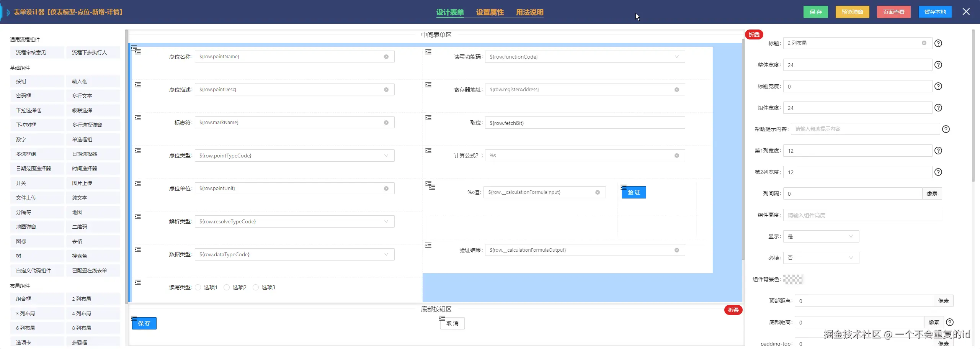Clear the 寄存器地址 input with its X icon
Image resolution: width=980 pixels, height=349 pixels.
(x=677, y=90)
